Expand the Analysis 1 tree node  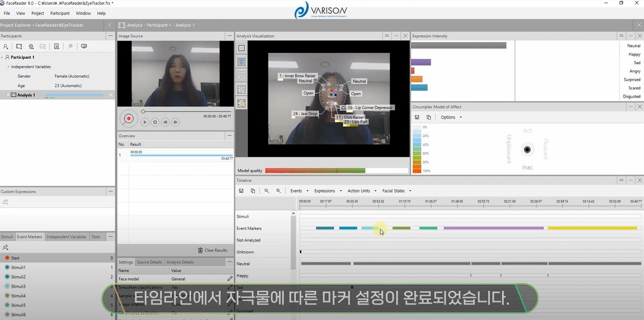click(7, 95)
